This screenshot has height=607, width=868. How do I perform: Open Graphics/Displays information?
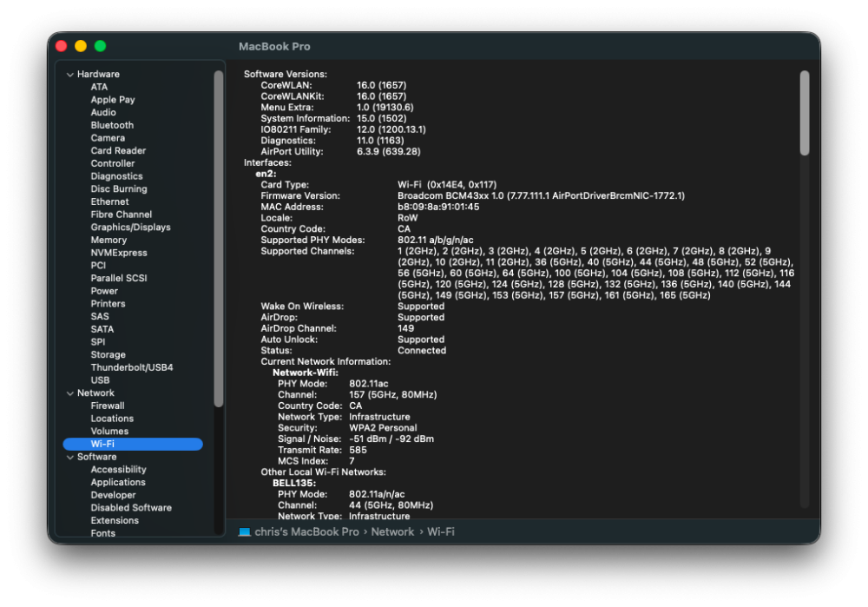pyautogui.click(x=130, y=227)
